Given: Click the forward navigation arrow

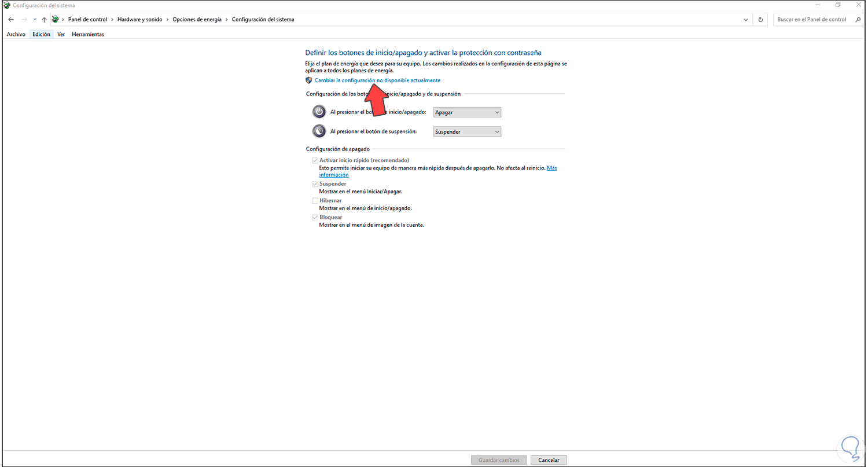Looking at the screenshot, I should tap(24, 19).
